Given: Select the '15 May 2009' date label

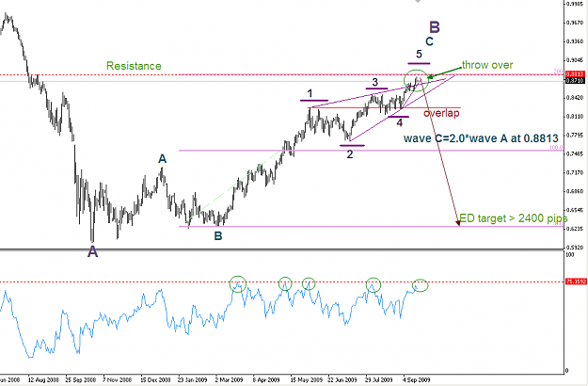Looking at the screenshot, I should (307, 379).
